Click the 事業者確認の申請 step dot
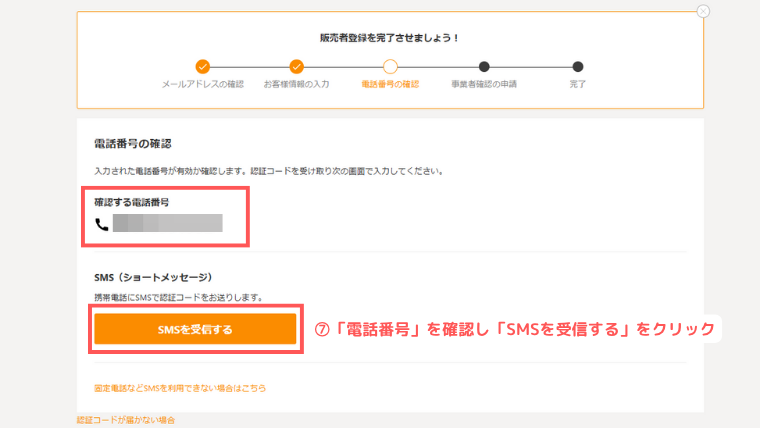Viewport: 760px width, 428px height. click(484, 66)
